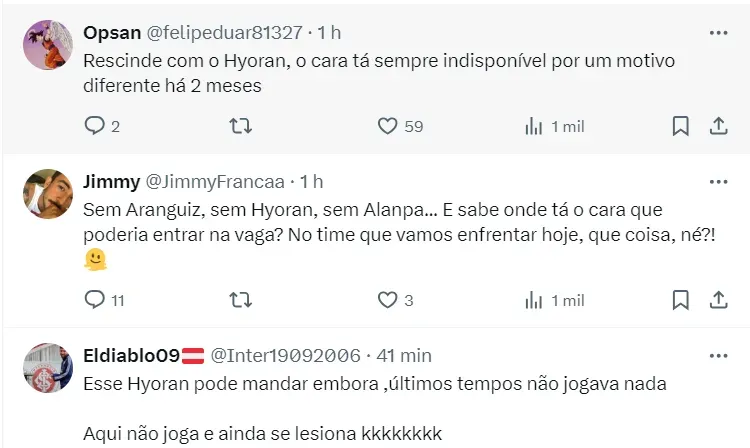Viewport: 750px width, 448px height.
Task: Share Jimmy's tweet
Action: pos(718,299)
